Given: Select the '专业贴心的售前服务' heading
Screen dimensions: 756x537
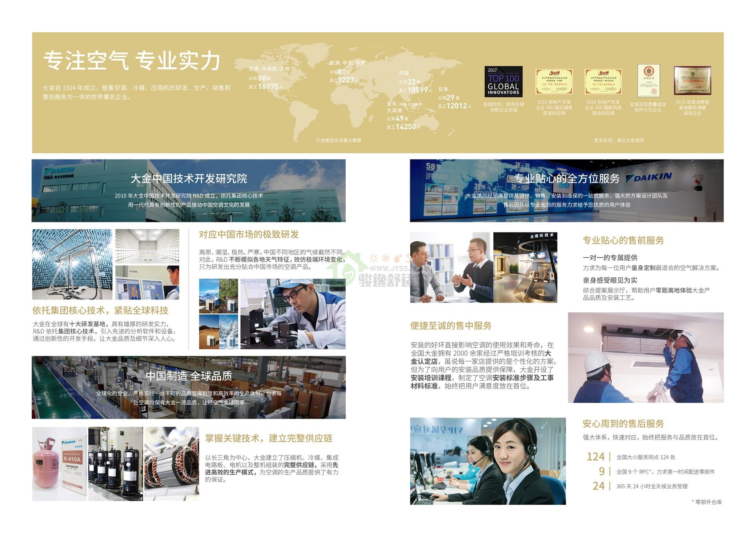Looking at the screenshot, I should pos(624,241).
